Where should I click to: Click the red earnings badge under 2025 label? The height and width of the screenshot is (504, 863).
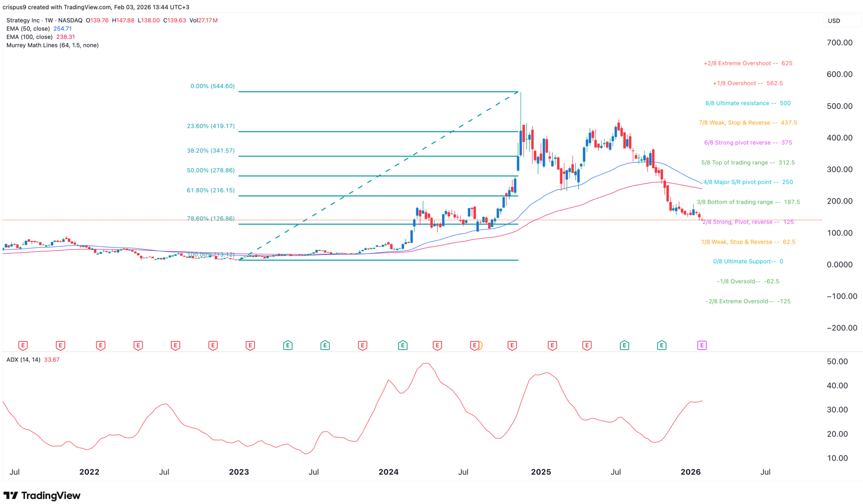553,346
